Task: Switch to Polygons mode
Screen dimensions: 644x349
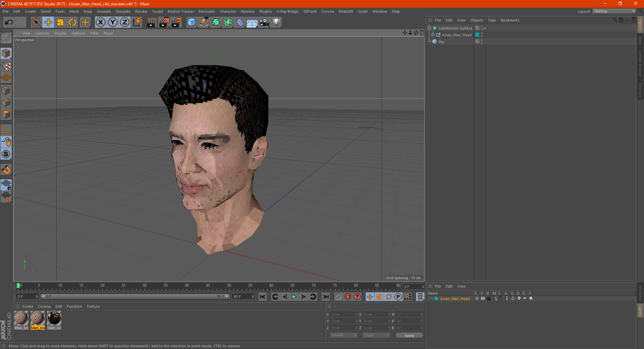Action: pos(6,115)
